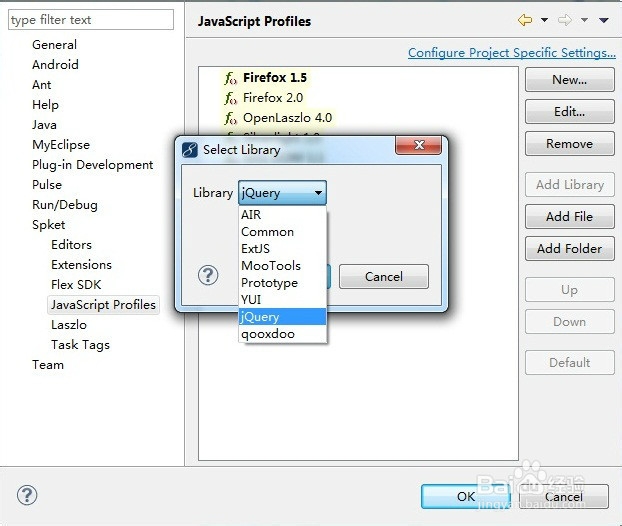
Task: Select the Firefox 2.0 profile entry
Action: pos(273,98)
